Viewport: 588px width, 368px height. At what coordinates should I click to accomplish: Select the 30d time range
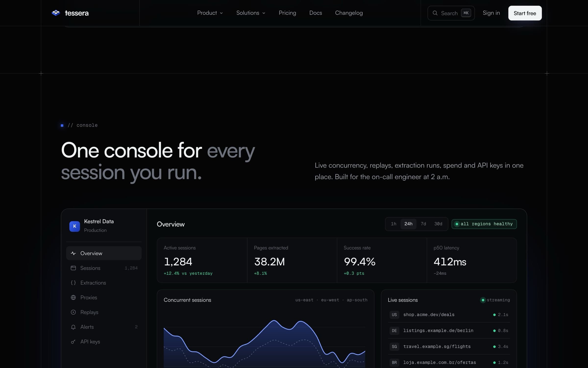[x=438, y=224]
